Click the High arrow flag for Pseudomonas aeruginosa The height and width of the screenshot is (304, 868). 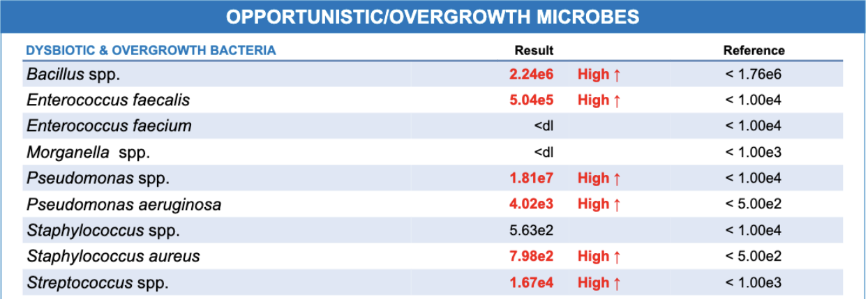(599, 204)
